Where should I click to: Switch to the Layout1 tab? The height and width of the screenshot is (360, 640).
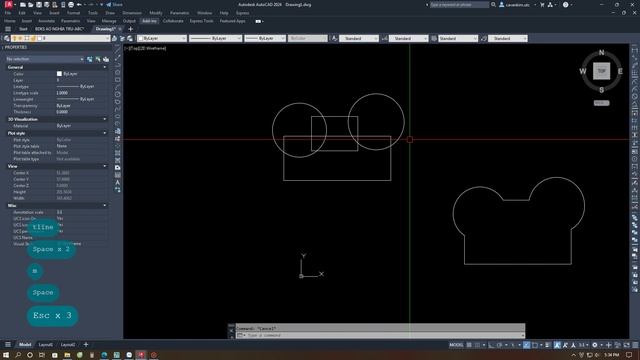46,345
